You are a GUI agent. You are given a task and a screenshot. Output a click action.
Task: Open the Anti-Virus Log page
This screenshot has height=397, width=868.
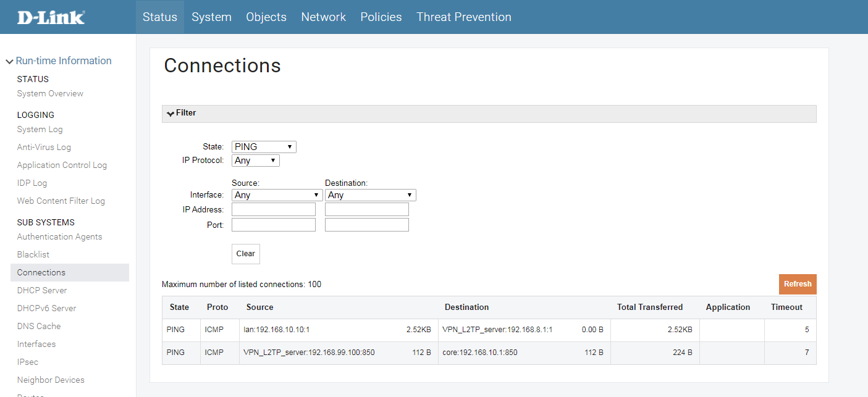[x=44, y=148]
